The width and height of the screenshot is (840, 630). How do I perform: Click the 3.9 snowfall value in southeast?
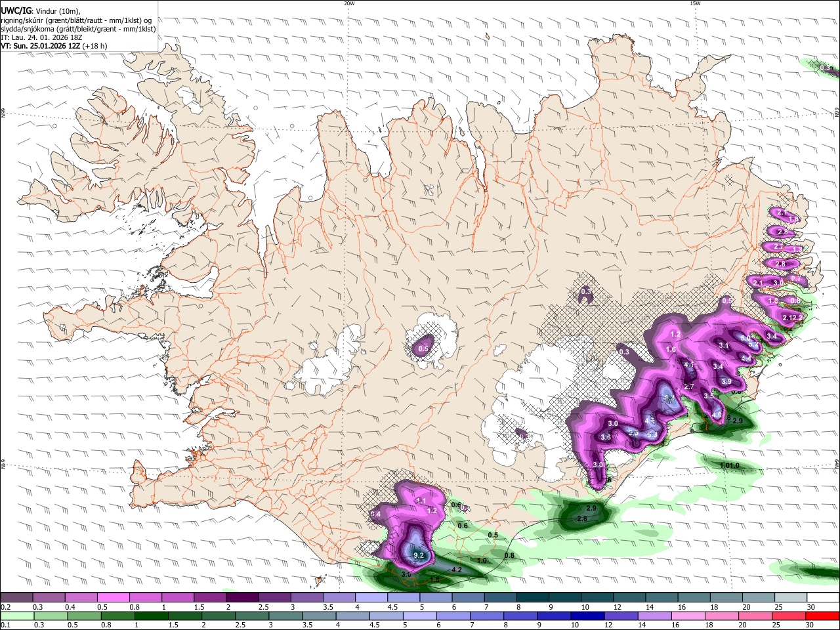(x=726, y=381)
